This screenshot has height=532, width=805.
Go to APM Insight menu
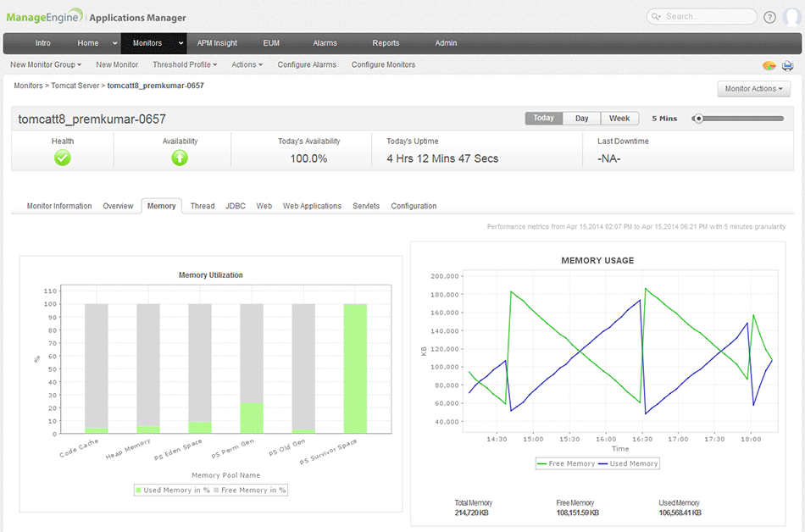[217, 43]
